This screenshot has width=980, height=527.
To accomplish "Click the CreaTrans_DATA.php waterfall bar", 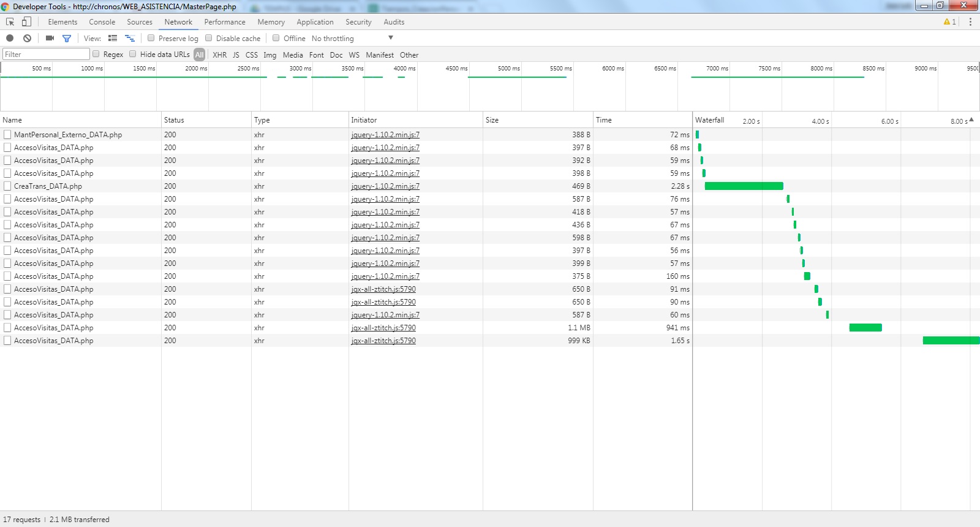I will [744, 186].
